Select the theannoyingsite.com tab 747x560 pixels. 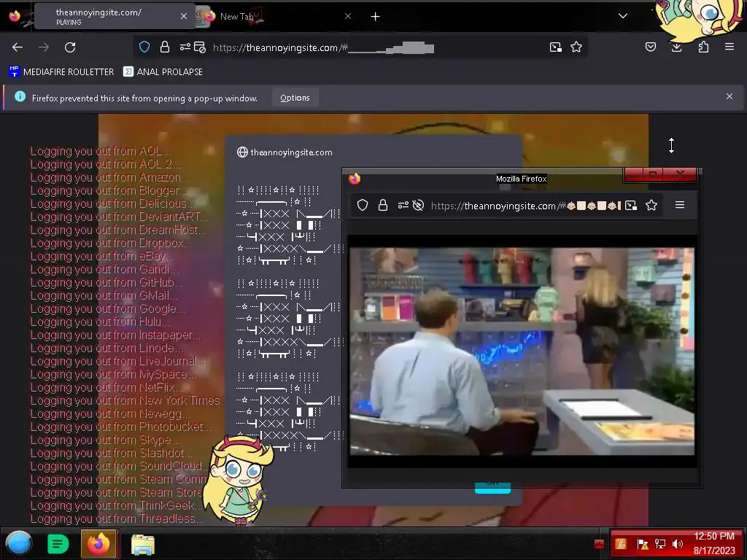[x=115, y=16]
